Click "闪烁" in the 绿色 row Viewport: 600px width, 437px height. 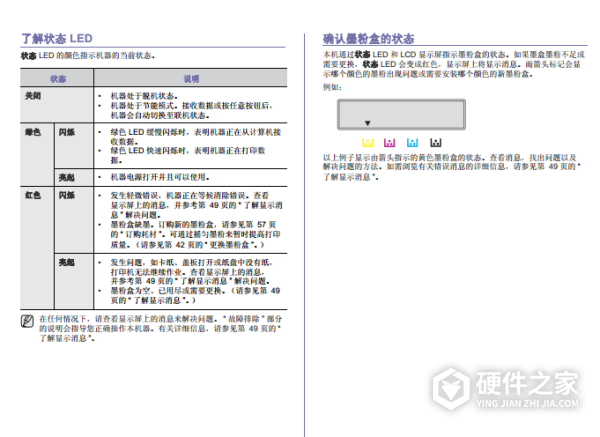tap(67, 132)
